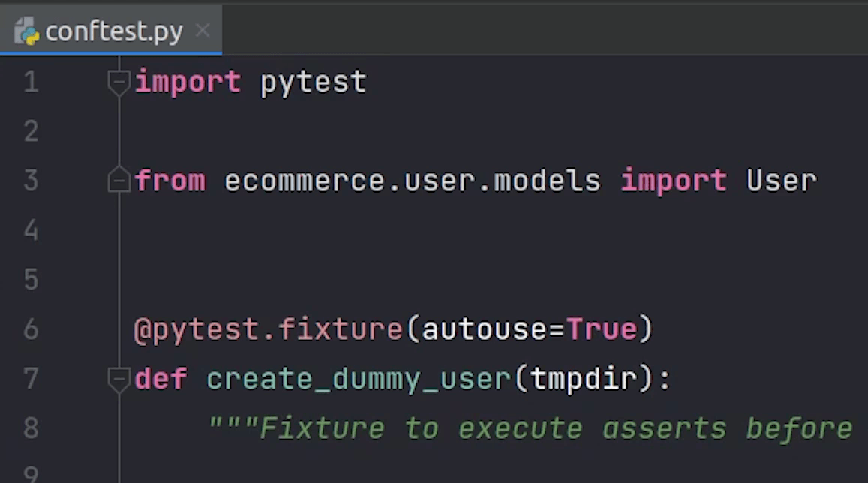Click line number 3 in the gutter
Screen dimensions: 868x483
pyautogui.click(x=31, y=181)
